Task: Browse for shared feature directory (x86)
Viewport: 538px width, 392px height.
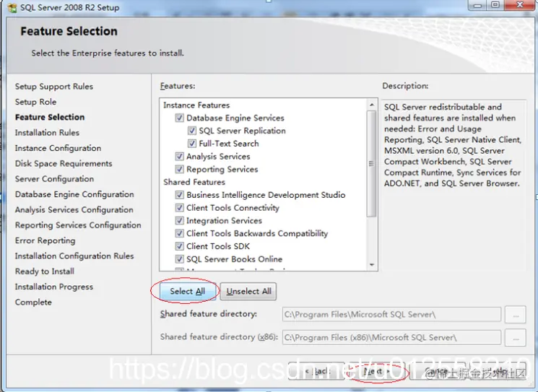Action: pyautogui.click(x=516, y=337)
